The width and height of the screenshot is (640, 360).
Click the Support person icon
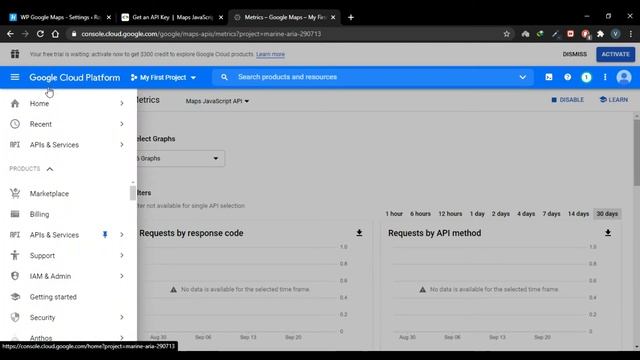click(x=15, y=255)
